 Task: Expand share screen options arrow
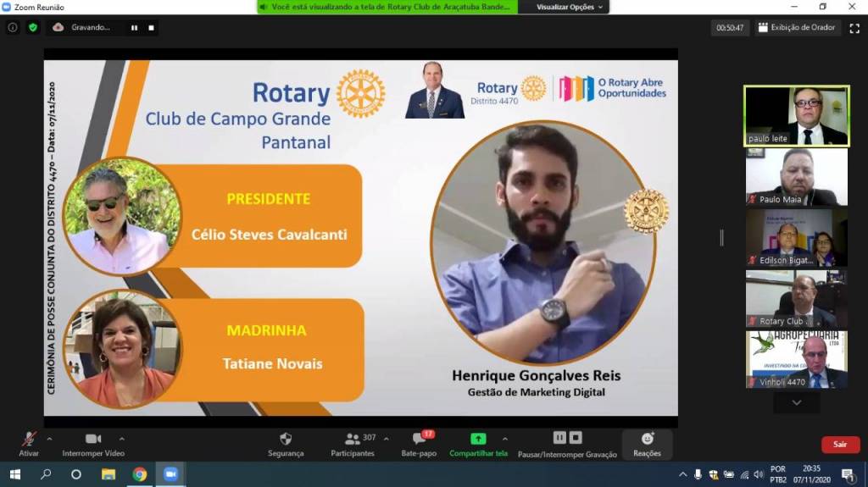point(505,439)
